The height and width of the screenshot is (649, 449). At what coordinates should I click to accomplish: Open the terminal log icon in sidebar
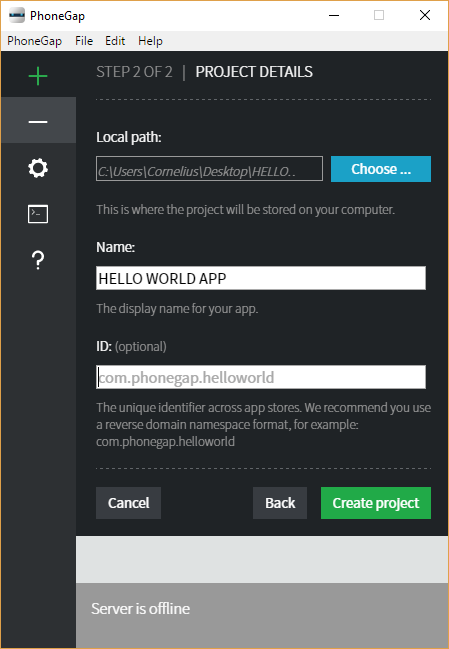(38, 214)
